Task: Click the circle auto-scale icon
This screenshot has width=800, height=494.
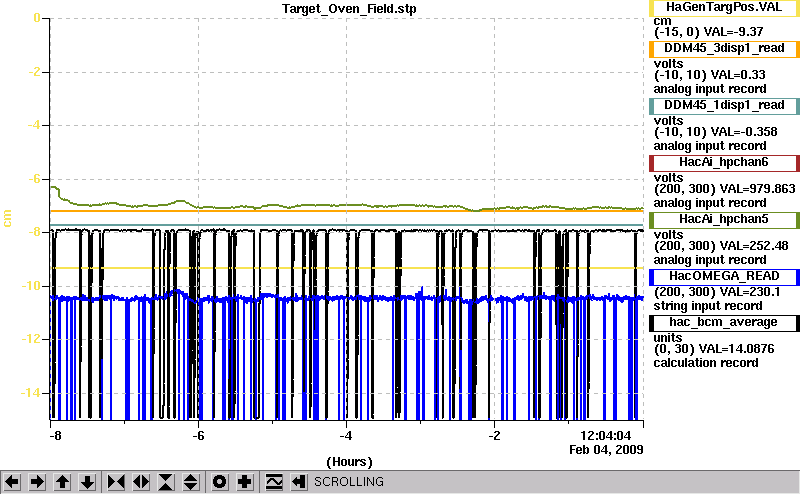Action: coord(219,482)
